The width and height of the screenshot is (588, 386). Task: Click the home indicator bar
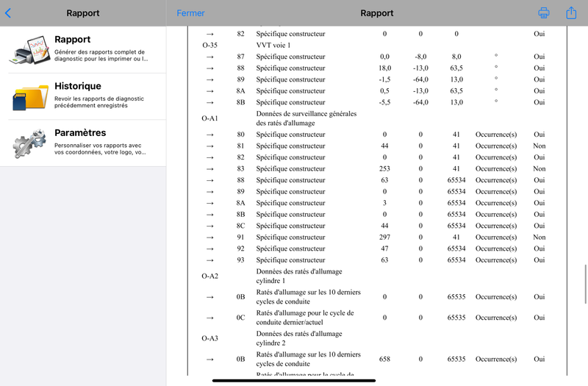(293, 381)
